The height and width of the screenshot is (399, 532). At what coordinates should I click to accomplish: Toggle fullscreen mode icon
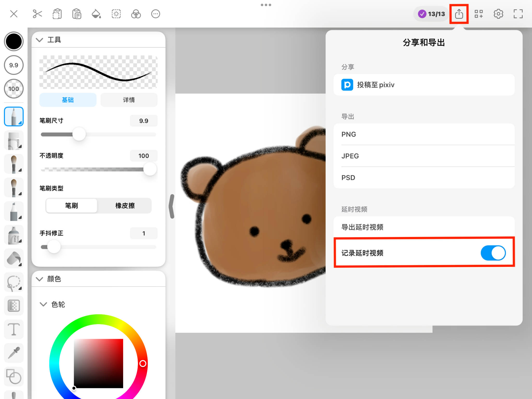click(x=518, y=14)
